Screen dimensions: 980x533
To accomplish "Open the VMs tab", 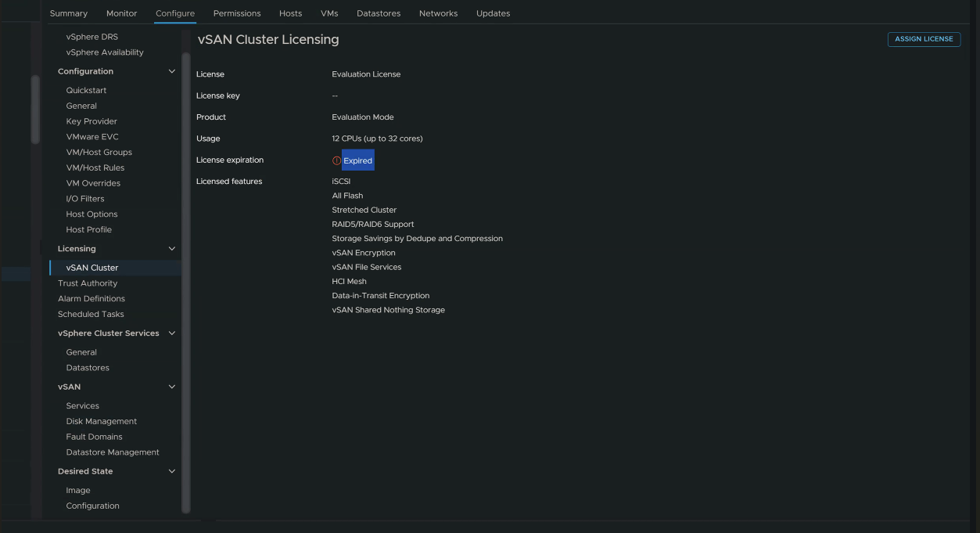I will (329, 13).
